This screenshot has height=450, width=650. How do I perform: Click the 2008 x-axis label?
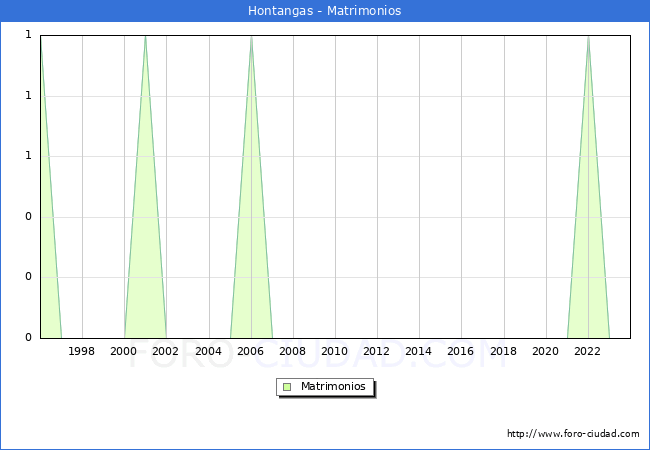point(293,351)
